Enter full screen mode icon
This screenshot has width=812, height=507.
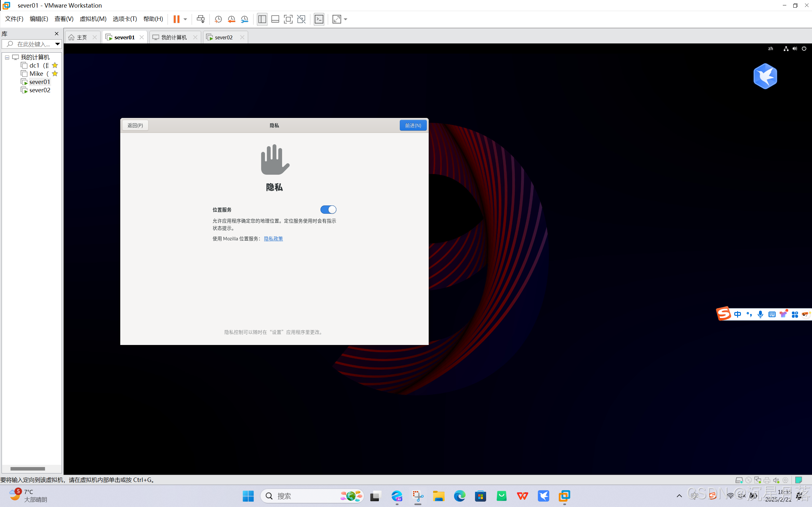click(288, 19)
